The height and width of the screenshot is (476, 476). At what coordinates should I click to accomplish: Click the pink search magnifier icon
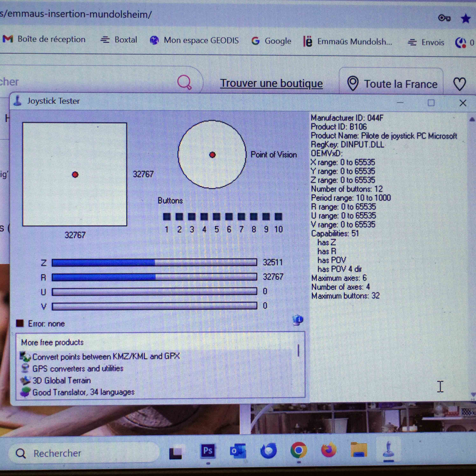point(184,82)
